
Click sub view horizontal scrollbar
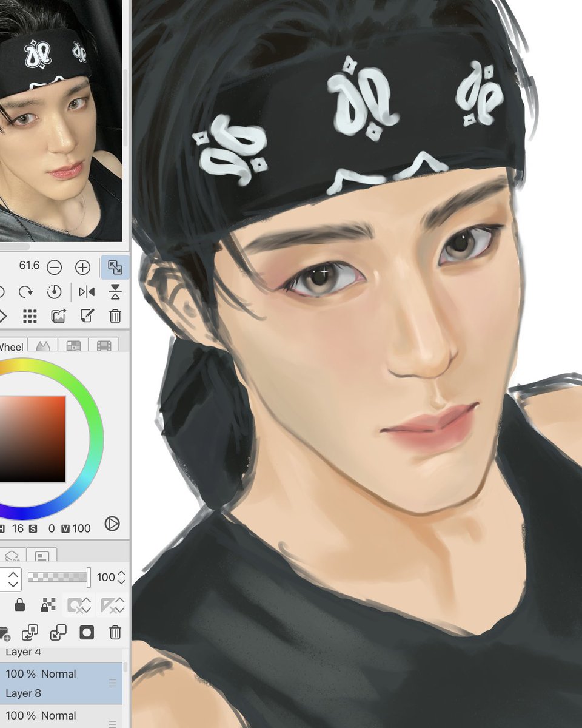15,247
